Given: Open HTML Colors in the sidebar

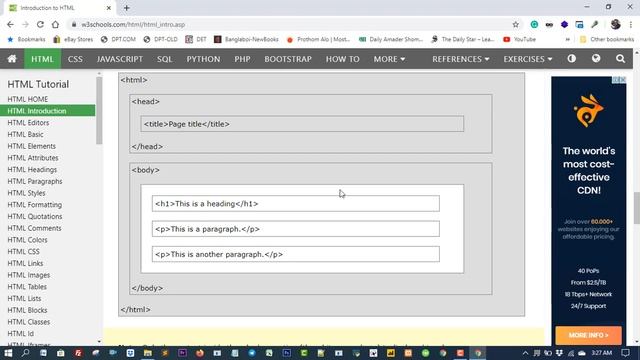Looking at the screenshot, I should (27, 240).
